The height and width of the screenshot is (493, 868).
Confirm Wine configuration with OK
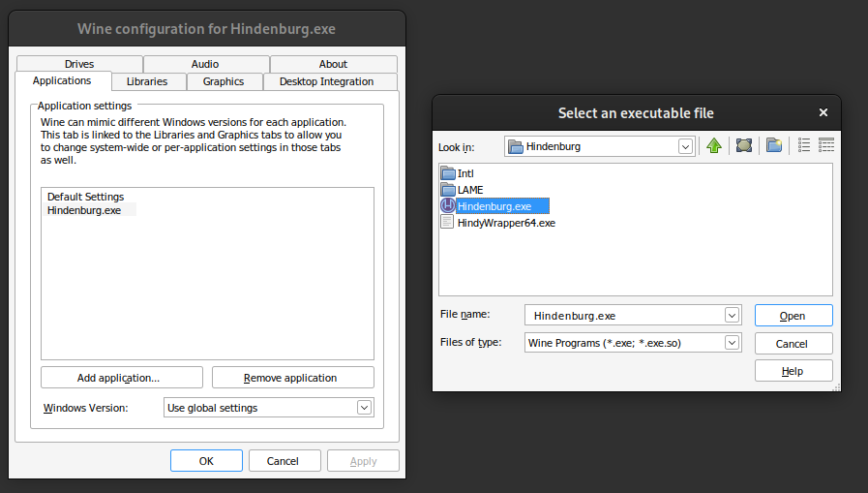tap(206, 461)
